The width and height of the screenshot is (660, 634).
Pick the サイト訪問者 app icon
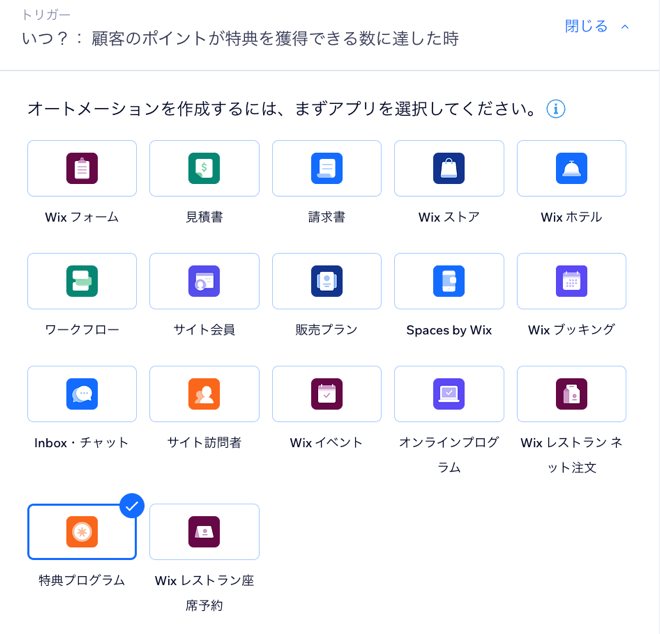click(204, 394)
